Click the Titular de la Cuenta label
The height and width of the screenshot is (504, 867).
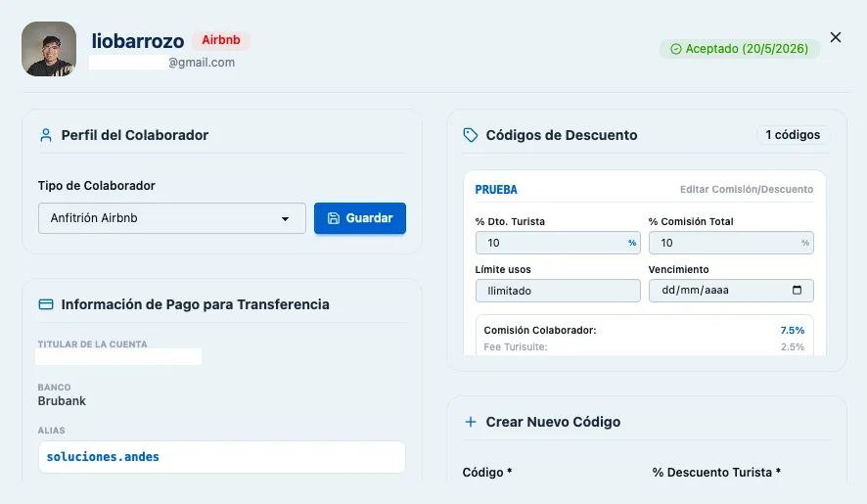(x=92, y=344)
